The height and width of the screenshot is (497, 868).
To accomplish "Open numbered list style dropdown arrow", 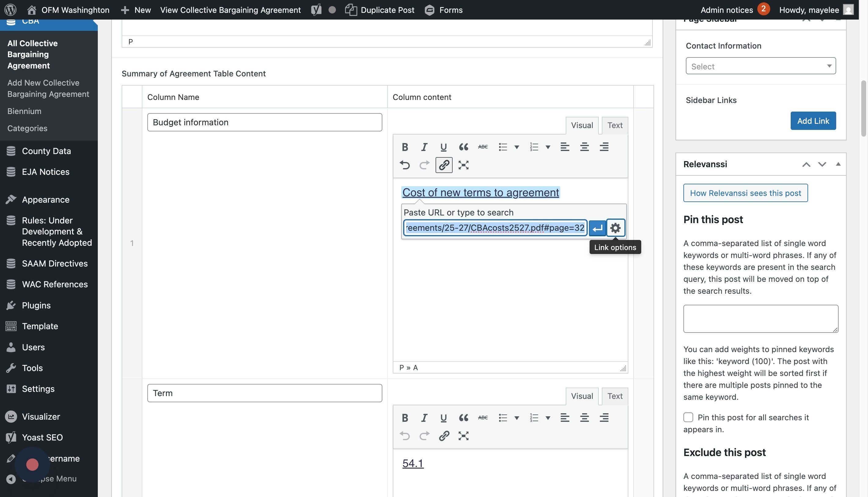I will pyautogui.click(x=548, y=147).
